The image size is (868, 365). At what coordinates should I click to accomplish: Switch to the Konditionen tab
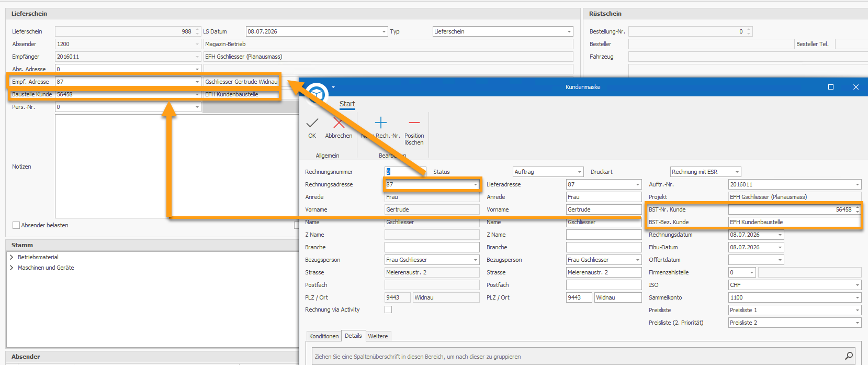[324, 336]
